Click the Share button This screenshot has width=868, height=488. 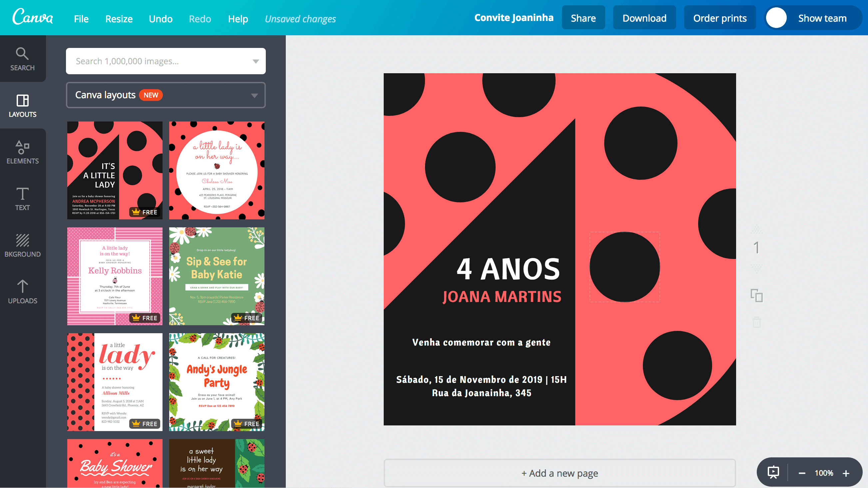pos(583,18)
